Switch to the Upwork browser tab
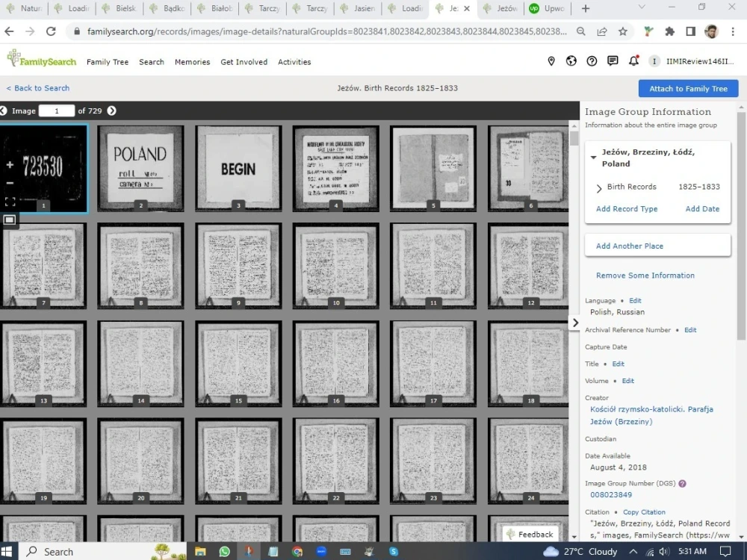Image resolution: width=747 pixels, height=560 pixels. pos(548,8)
